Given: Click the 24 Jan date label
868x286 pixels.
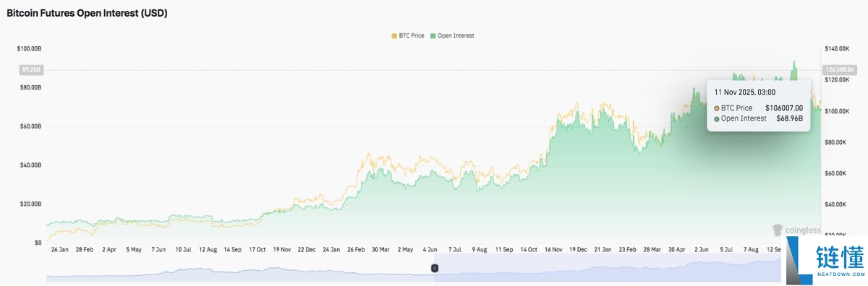Looking at the screenshot, I should click(x=331, y=249).
